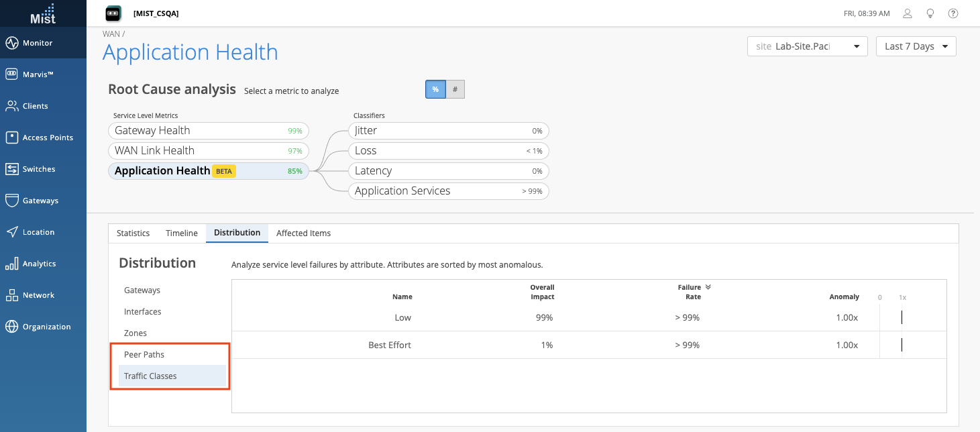
Task: Open the site selector dropdown
Action: [807, 46]
